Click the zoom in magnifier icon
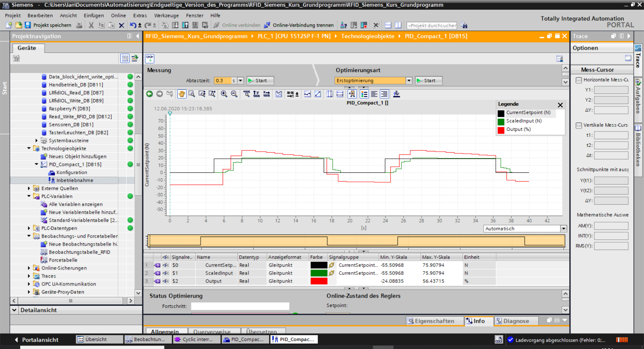Screen dimensions: 644x349 224,94
